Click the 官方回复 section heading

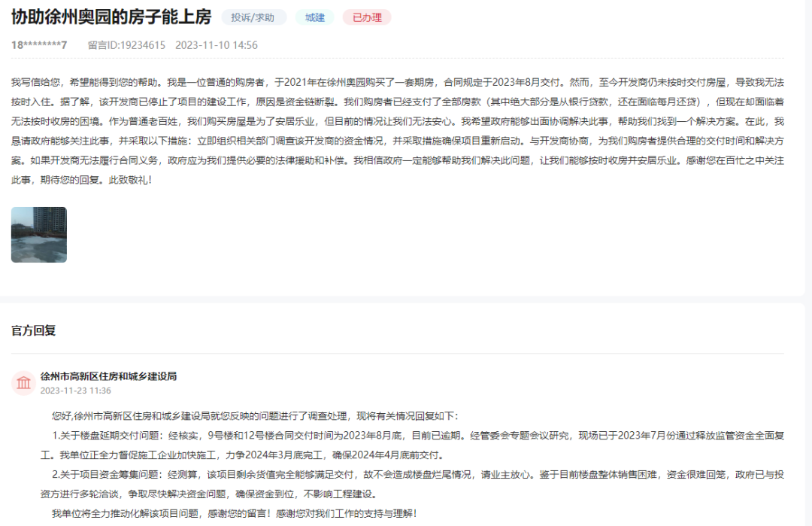34,330
